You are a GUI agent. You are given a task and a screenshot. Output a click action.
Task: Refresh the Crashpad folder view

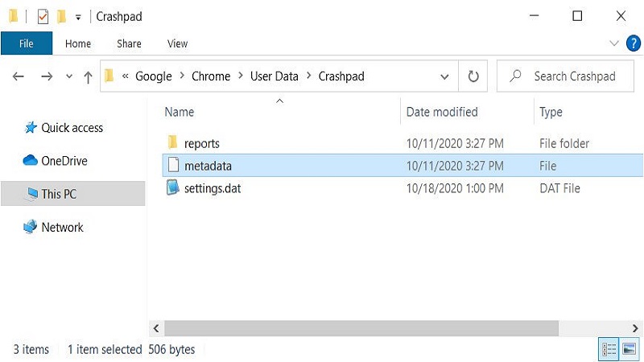473,76
